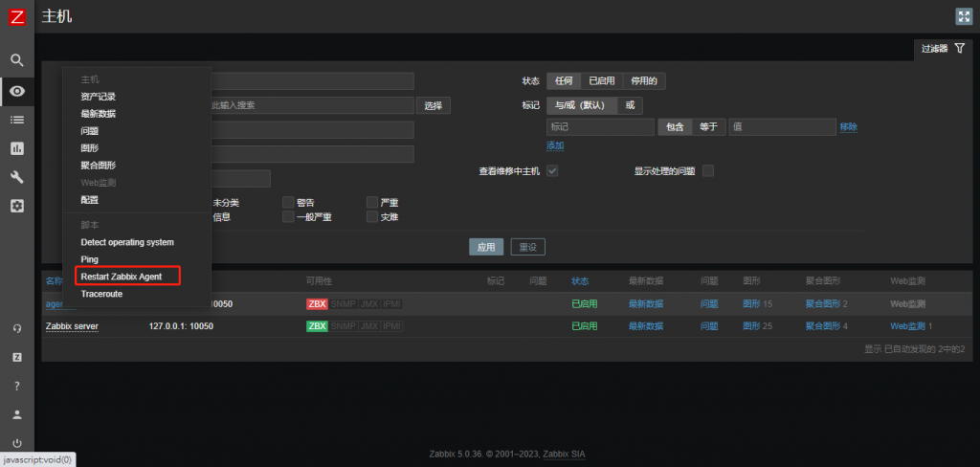Viewport: 980px width, 467px height.
Task: Open the Configuration wrench icon
Action: point(17,178)
